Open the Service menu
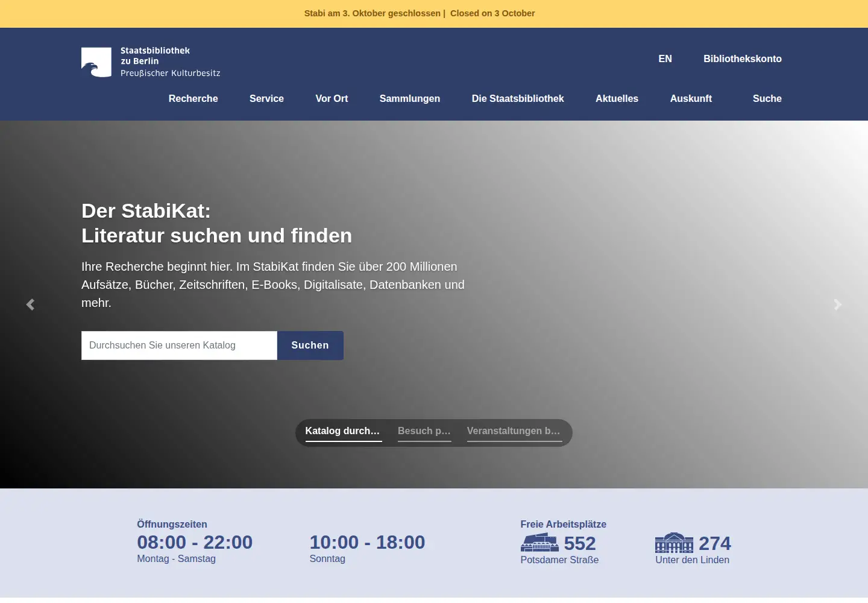The height and width of the screenshot is (603, 868). 266,98
